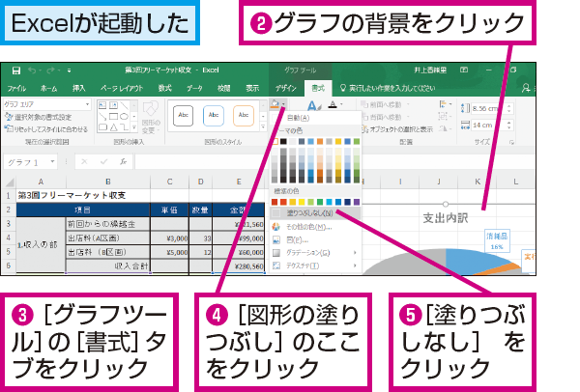
Task: Choose 図(P)... in fill menu
Action: [x=315, y=240]
